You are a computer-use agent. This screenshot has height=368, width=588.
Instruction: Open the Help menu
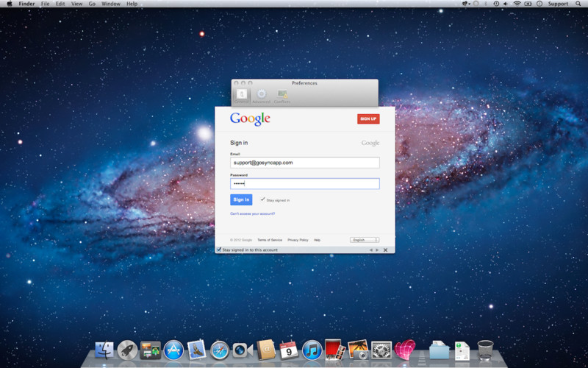click(132, 4)
